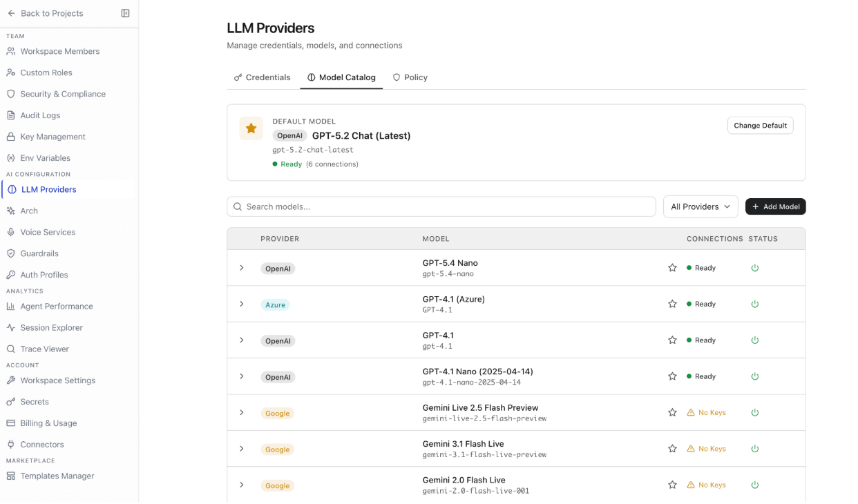This screenshot has height=504, width=858.
Task: Star Gemini 2.0 Flash Live
Action: [x=672, y=485]
